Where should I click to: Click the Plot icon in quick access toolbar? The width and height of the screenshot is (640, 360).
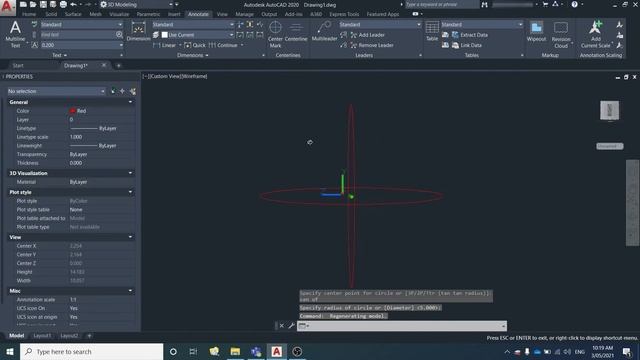pyautogui.click(x=63, y=4)
